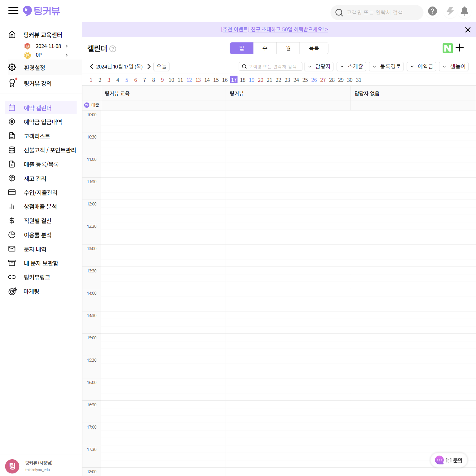Click the green Naver N icon
476x476 pixels.
(x=447, y=48)
